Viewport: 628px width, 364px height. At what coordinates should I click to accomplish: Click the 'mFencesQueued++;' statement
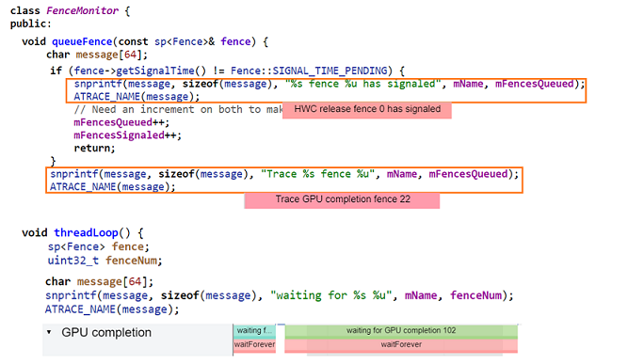click(121, 122)
